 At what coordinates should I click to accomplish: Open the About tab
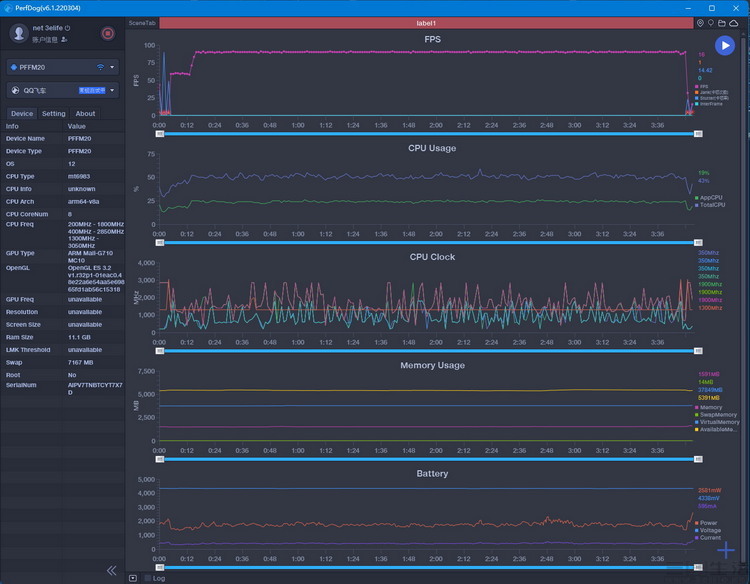85,113
